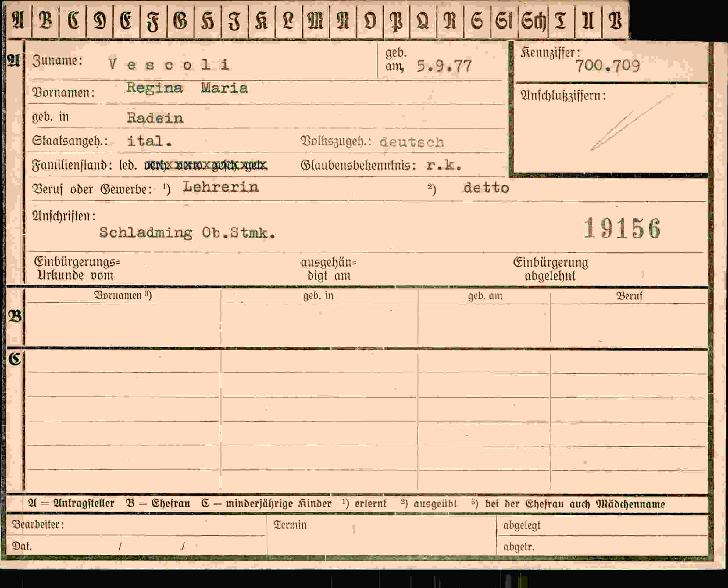Viewport: 728px width, 588px height.
Task: Click the 'Vornamen:' label in section A
Action: point(63,92)
